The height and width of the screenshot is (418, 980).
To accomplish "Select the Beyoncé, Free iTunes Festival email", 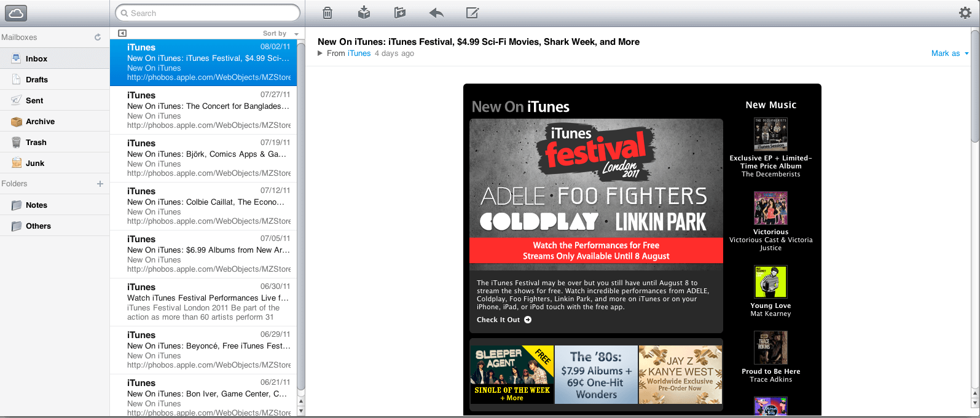I will [203, 350].
